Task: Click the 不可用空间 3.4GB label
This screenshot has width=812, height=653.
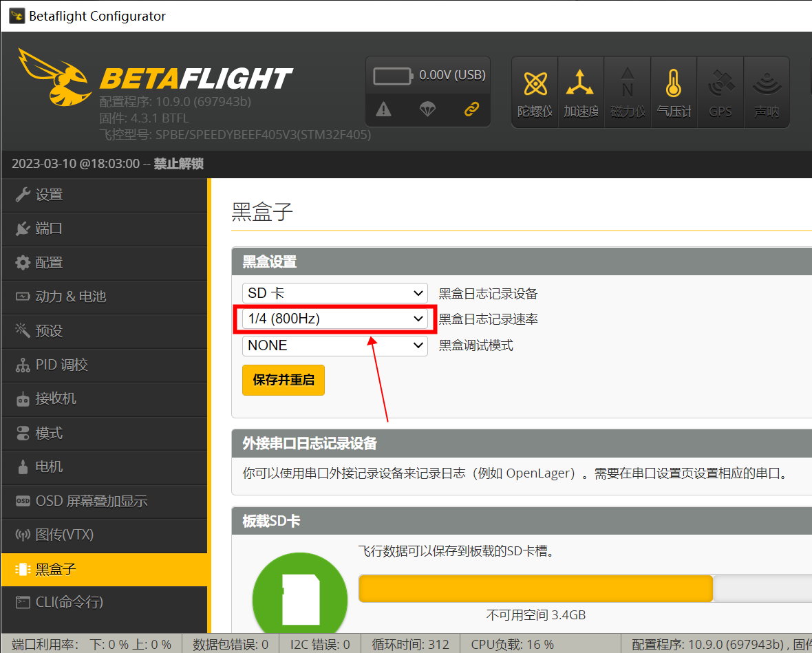Action: click(536, 615)
